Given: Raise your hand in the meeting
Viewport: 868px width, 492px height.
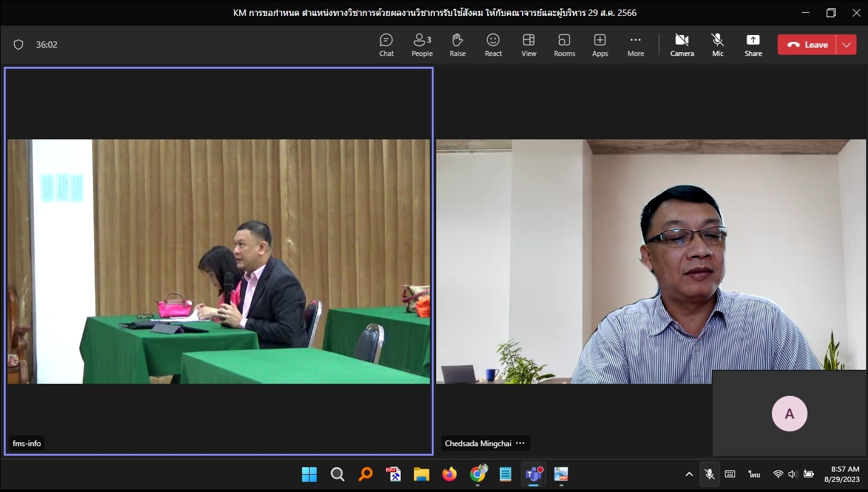Looking at the screenshot, I should coord(457,45).
